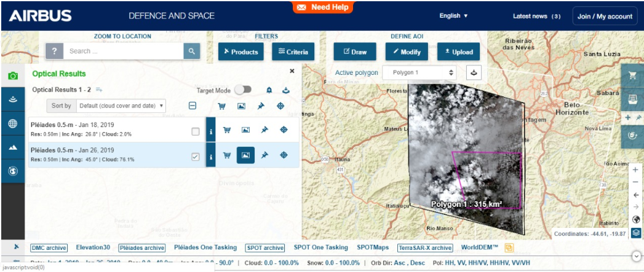
Task: Show quicklook for Jan 18, 2019 image
Action: (x=245, y=130)
